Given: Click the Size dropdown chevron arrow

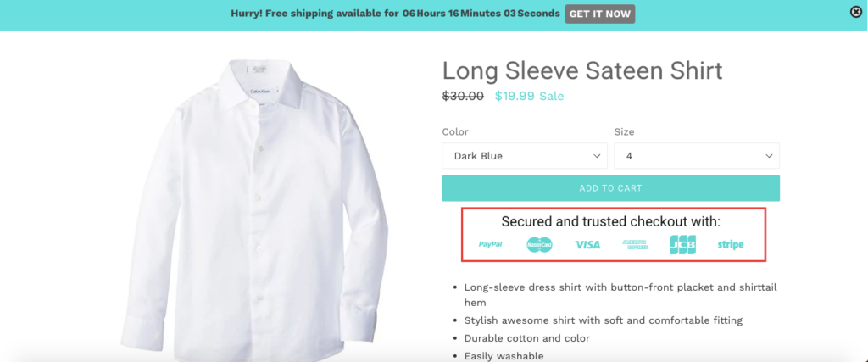Looking at the screenshot, I should click(769, 156).
